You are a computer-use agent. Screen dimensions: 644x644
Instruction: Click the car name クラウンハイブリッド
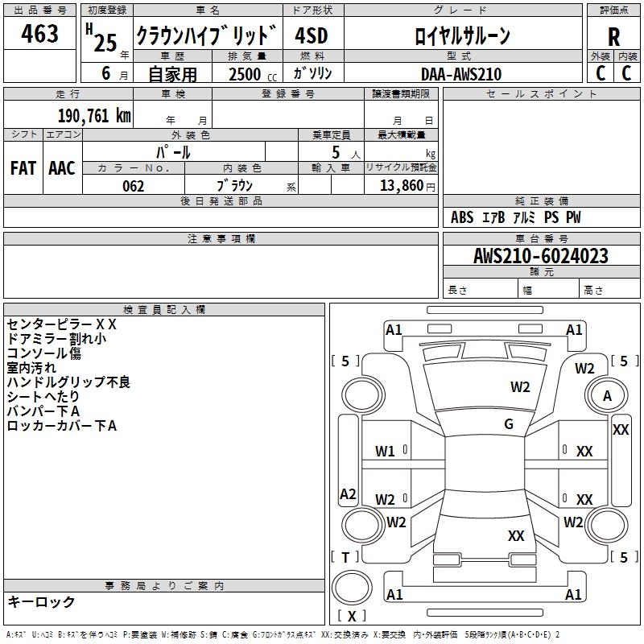(205, 35)
